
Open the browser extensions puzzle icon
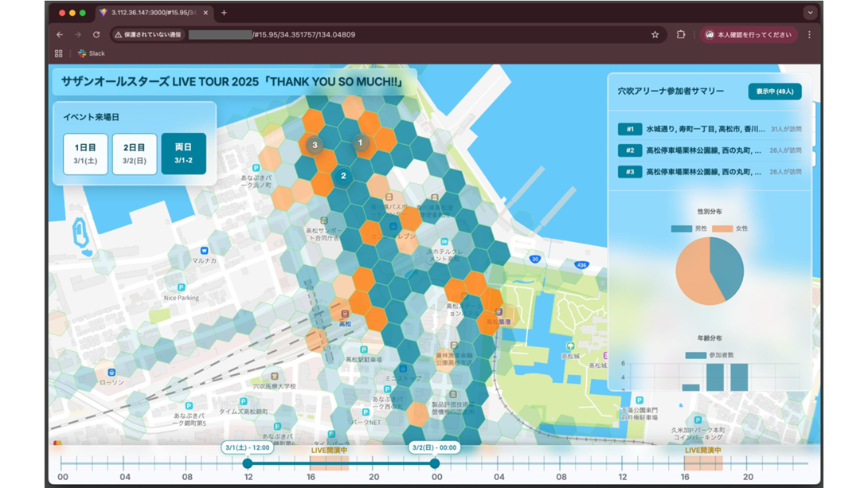click(681, 35)
